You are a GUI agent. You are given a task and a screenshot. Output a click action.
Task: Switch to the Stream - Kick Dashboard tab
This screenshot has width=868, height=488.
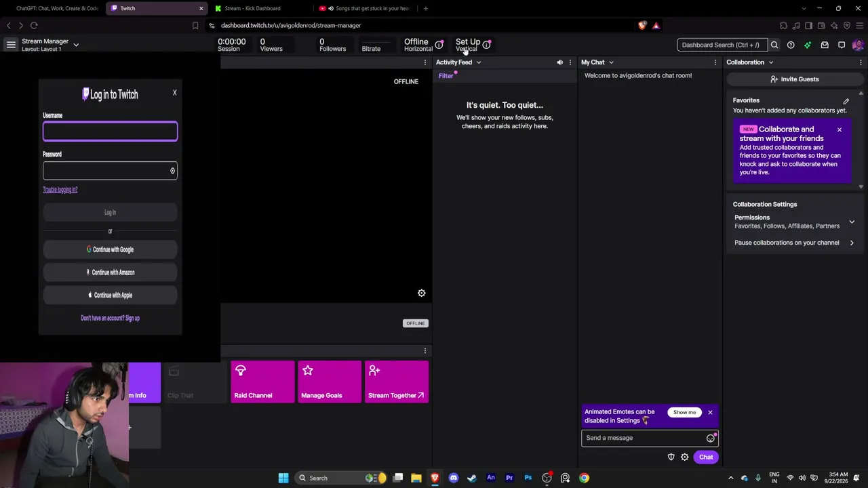coord(258,8)
